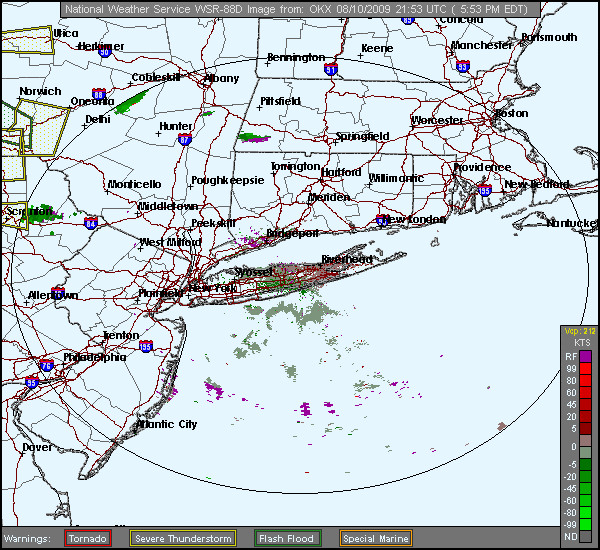Click the Flash Flood warning legend box
The image size is (600, 550).
coord(287,538)
